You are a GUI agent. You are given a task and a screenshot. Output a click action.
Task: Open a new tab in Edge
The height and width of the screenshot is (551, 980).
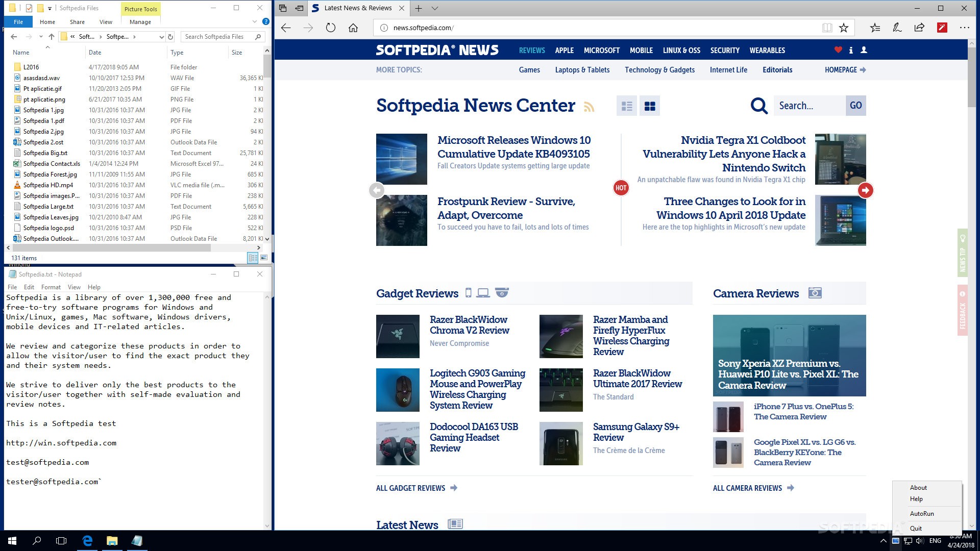coord(418,8)
